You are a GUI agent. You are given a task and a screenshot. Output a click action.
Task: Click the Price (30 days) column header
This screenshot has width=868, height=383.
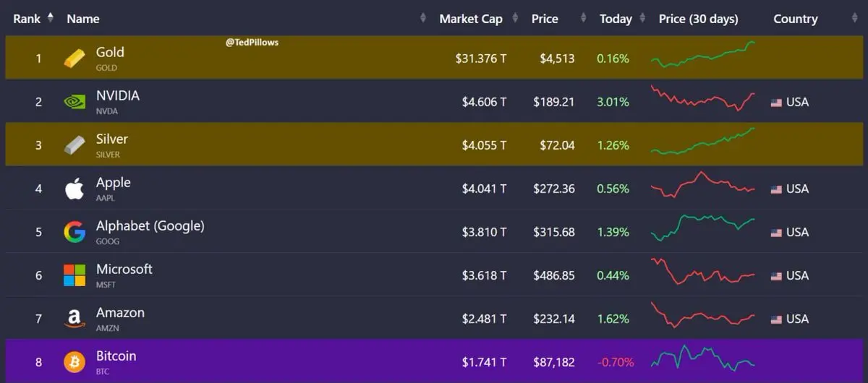pos(698,19)
